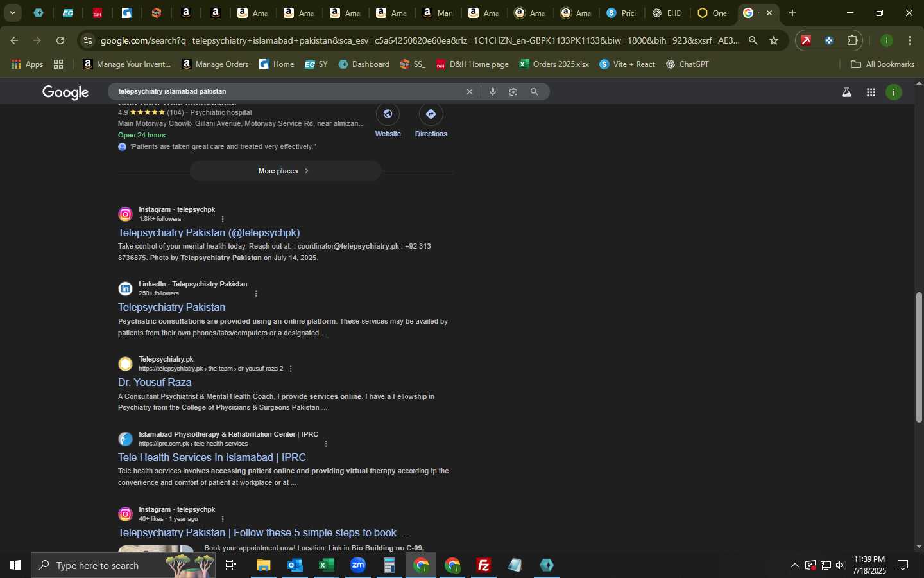The width and height of the screenshot is (924, 578).
Task: Open Manage Orders bookmark
Action: pyautogui.click(x=215, y=64)
